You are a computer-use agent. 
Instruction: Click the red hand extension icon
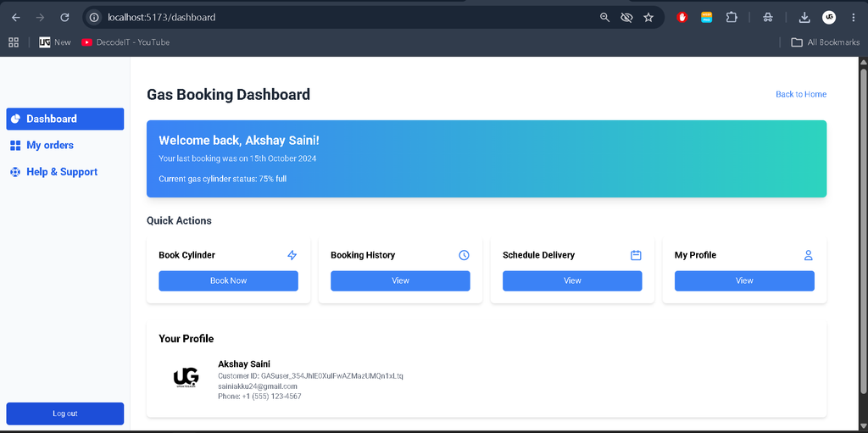click(x=682, y=18)
